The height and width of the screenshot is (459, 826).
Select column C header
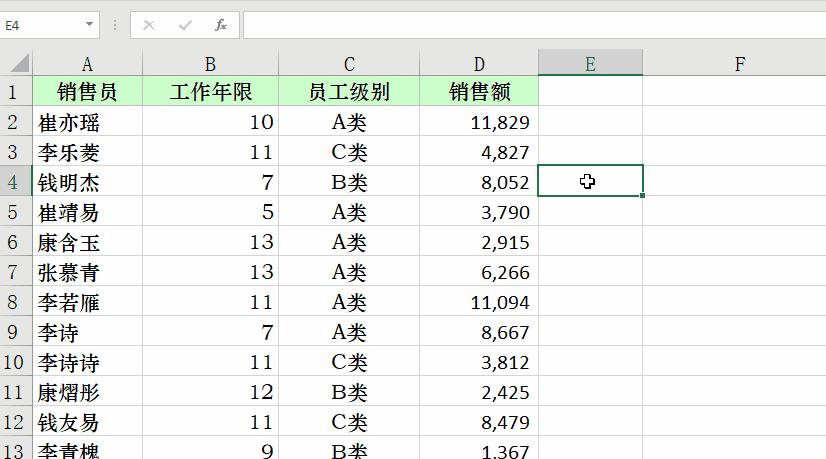(349, 64)
